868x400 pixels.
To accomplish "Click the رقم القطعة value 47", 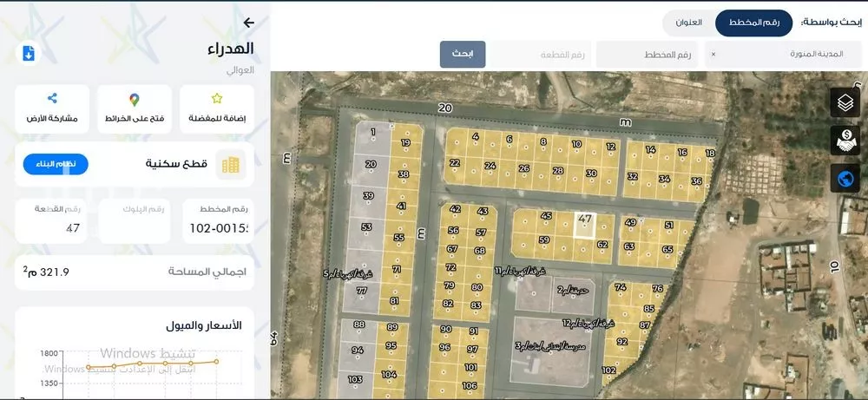I will pyautogui.click(x=73, y=228).
